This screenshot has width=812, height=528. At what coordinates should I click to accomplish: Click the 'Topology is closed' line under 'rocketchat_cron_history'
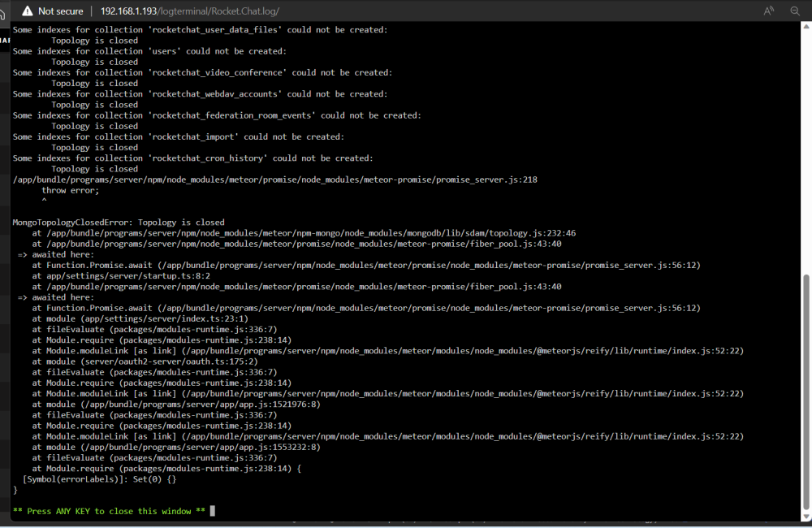click(x=94, y=169)
